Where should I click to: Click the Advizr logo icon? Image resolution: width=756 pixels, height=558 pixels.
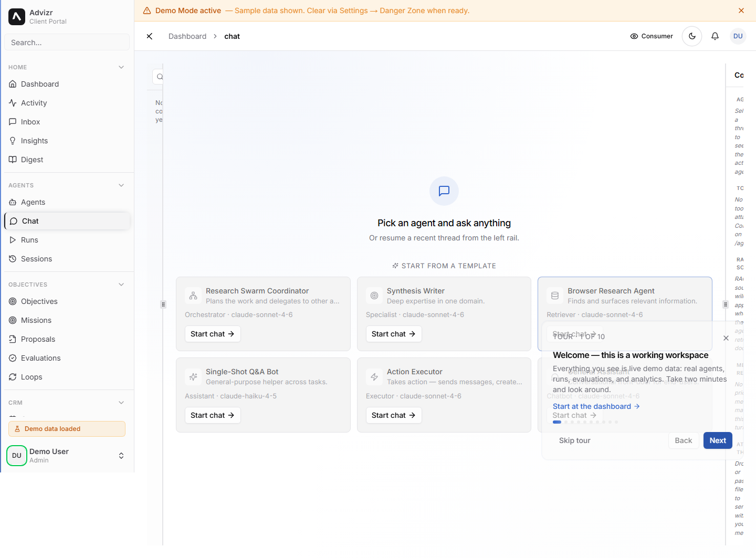point(17,17)
